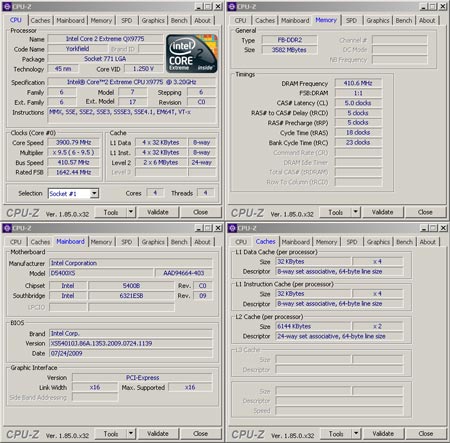Expand Tools dropdown arrow in Caches window
450x443 pixels.
356,434
